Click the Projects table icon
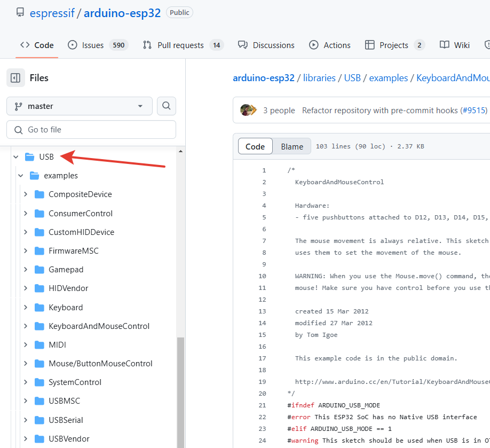490x448 pixels. (369, 45)
